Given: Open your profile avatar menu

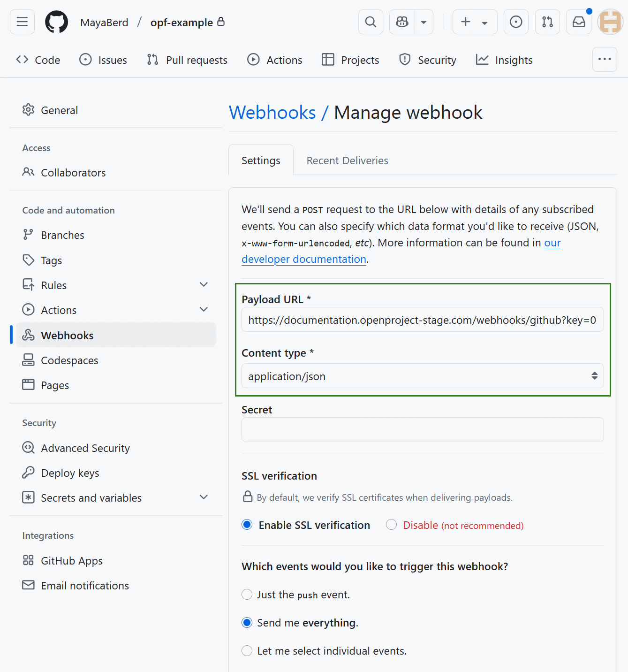Looking at the screenshot, I should (x=610, y=22).
